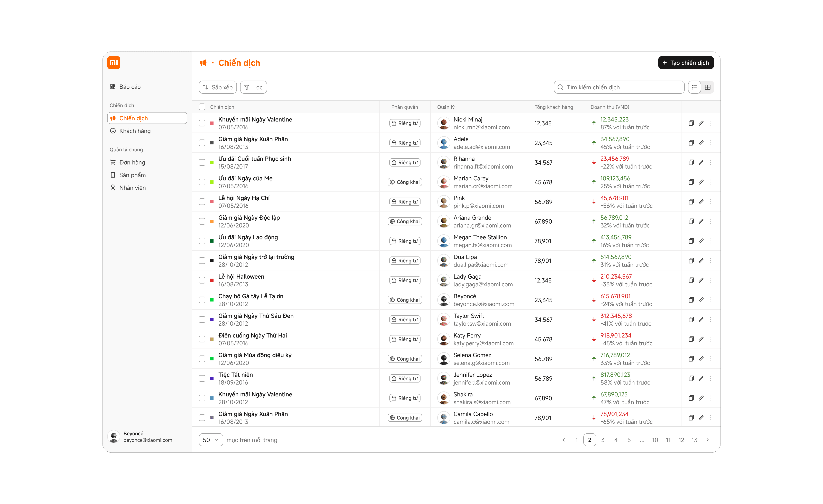This screenshot has width=823, height=504.
Task: Open the 50 items per page dropdown
Action: pos(211,440)
